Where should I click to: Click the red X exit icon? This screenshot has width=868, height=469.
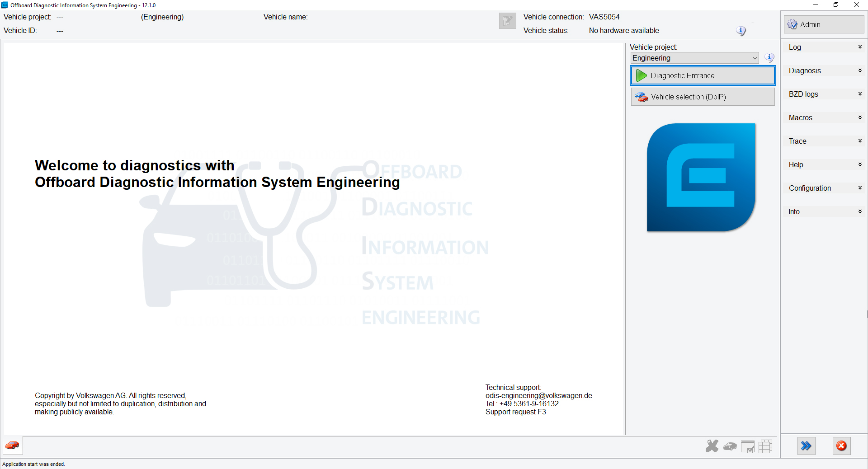pyautogui.click(x=841, y=446)
